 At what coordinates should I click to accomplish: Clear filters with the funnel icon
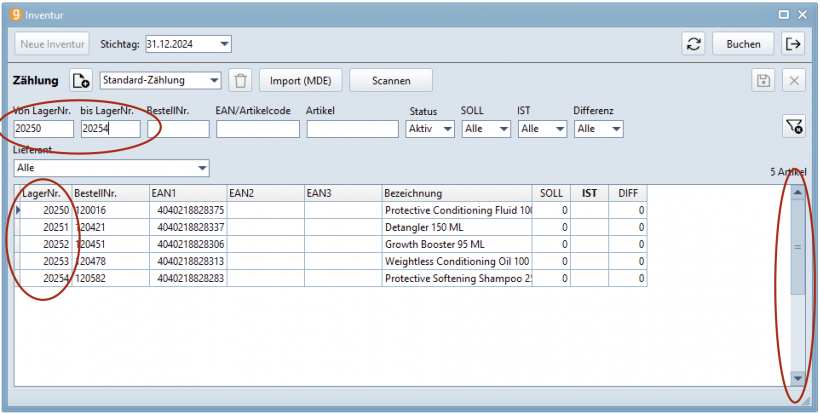coord(794,125)
